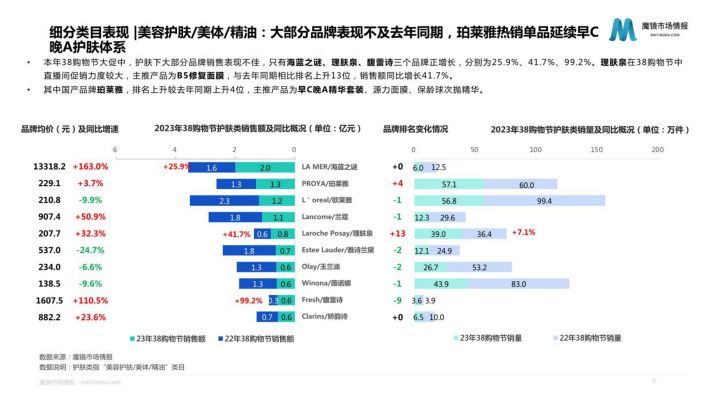Click the blue M logo icon
This screenshot has height=399, width=710.
click(623, 30)
